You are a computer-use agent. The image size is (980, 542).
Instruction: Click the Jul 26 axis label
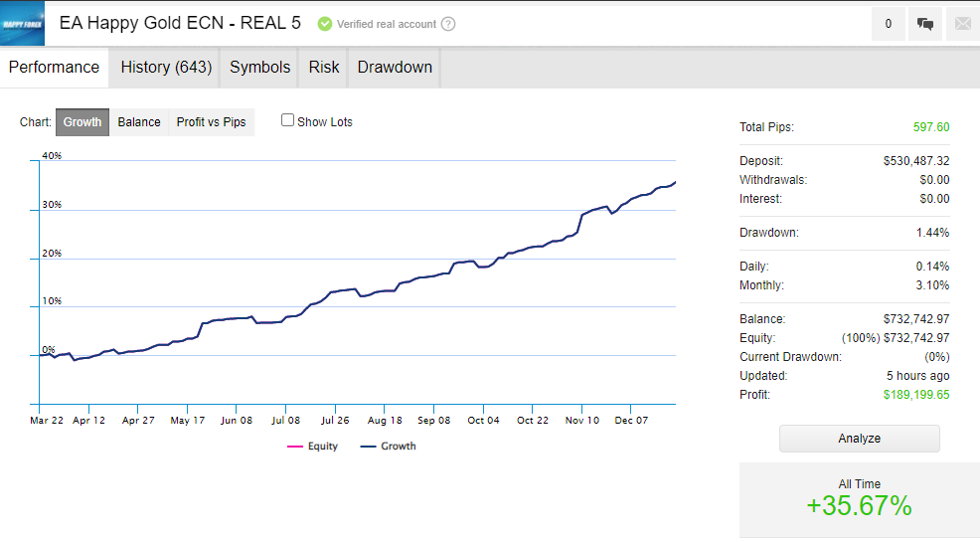335,420
